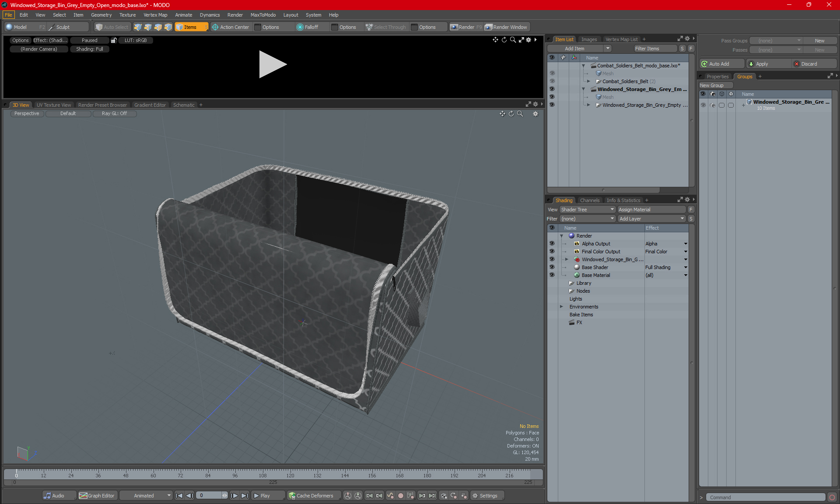This screenshot has width=840, height=504.
Task: Toggle Action Center Options checkbox
Action: coord(258,27)
